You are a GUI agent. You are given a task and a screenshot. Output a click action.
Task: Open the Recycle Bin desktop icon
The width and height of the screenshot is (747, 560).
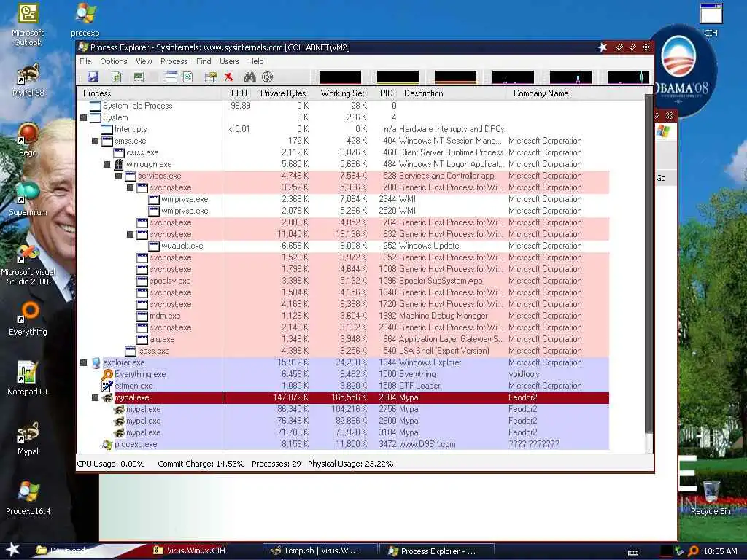[x=711, y=498]
